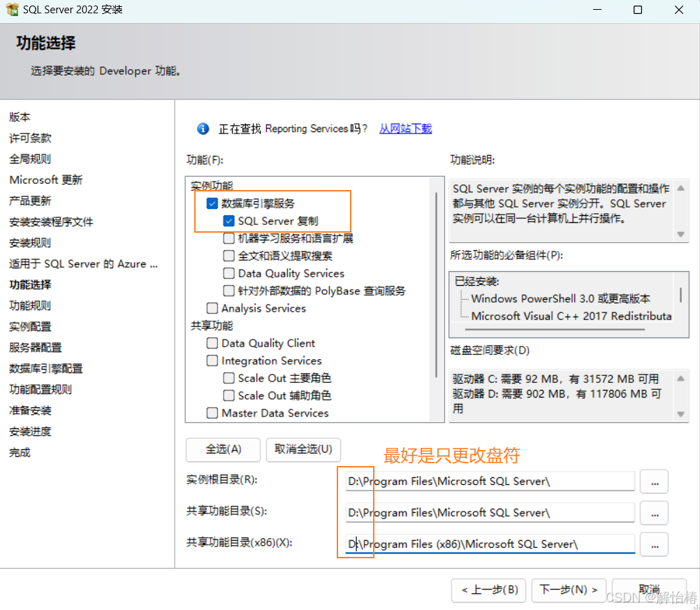Enable 机器学习服务和语言扩展 checkbox
700x610 pixels.
[228, 238]
